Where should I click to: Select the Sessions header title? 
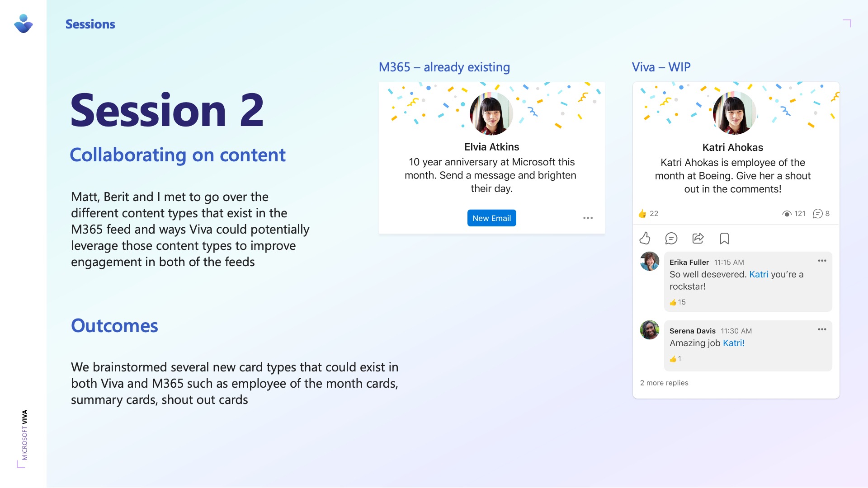click(x=90, y=24)
